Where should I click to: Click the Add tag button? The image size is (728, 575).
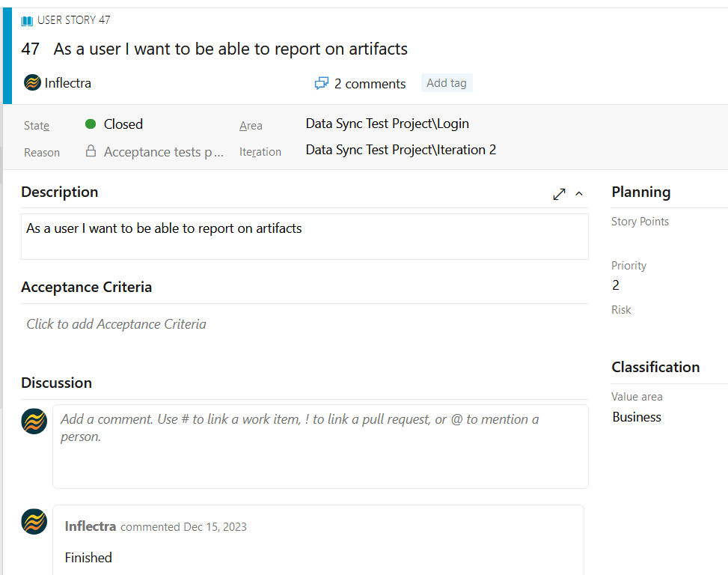pyautogui.click(x=447, y=83)
